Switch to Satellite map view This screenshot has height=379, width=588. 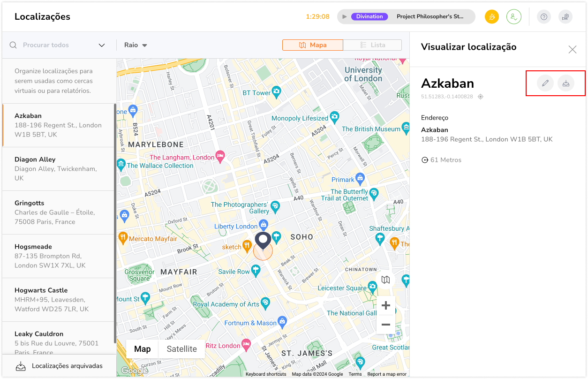[181, 349]
